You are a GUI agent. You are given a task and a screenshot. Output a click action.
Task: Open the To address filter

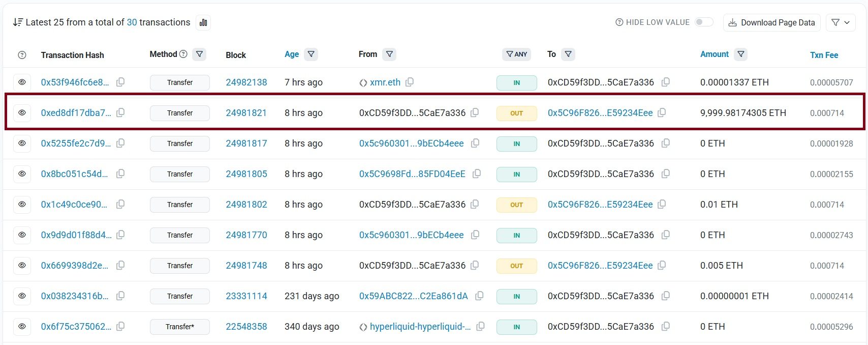coord(568,54)
